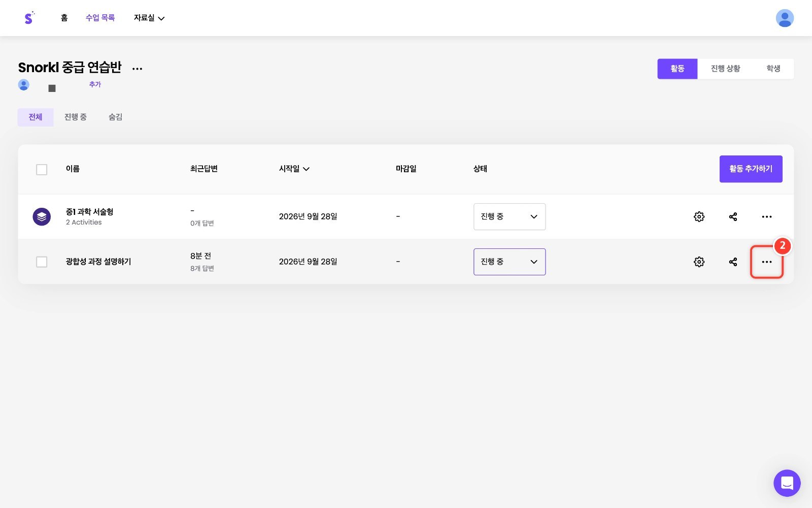Viewport: 812px width, 508px height.
Task: Click the teacher avatar under class title
Action: click(x=24, y=85)
